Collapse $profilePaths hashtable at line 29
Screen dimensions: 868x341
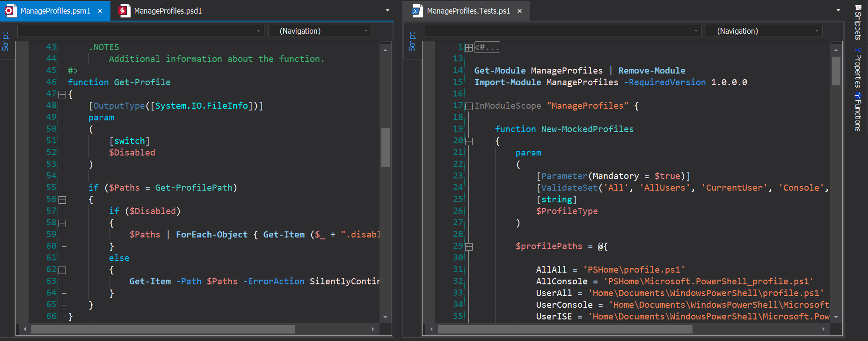pos(469,246)
